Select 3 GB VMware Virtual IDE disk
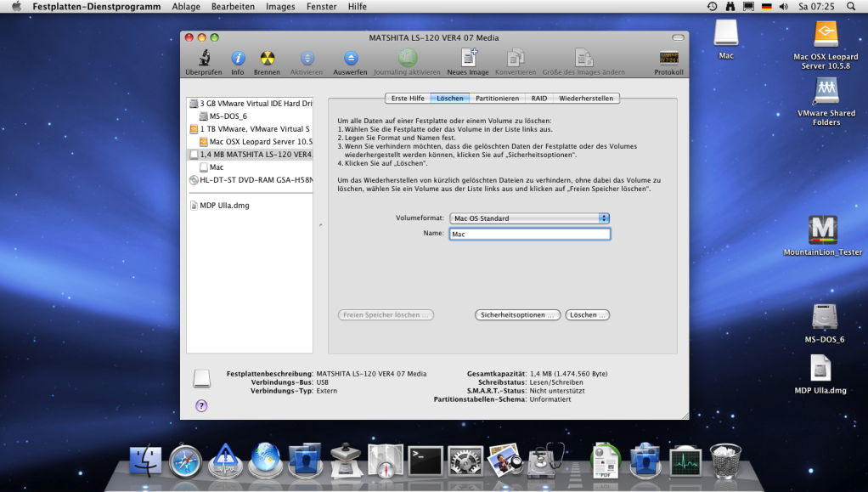 pyautogui.click(x=251, y=104)
